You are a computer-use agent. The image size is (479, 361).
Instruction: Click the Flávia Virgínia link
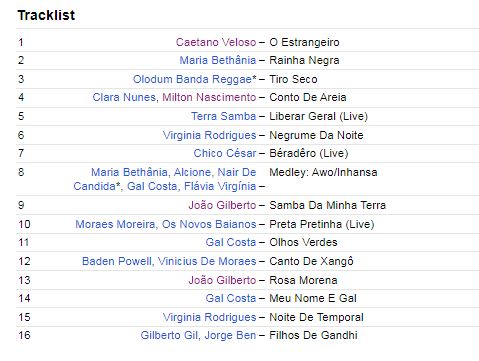click(x=220, y=186)
